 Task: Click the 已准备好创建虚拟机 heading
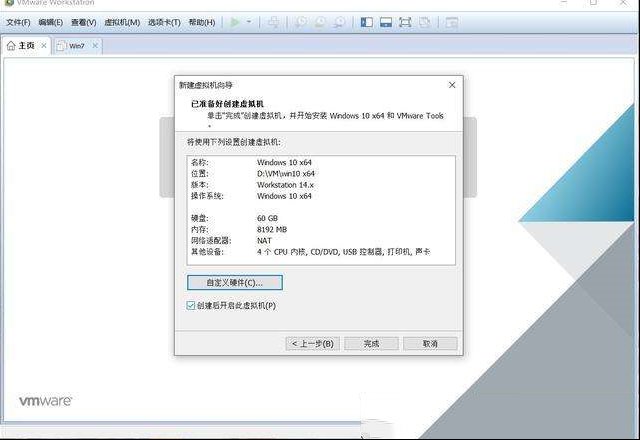tap(227, 104)
